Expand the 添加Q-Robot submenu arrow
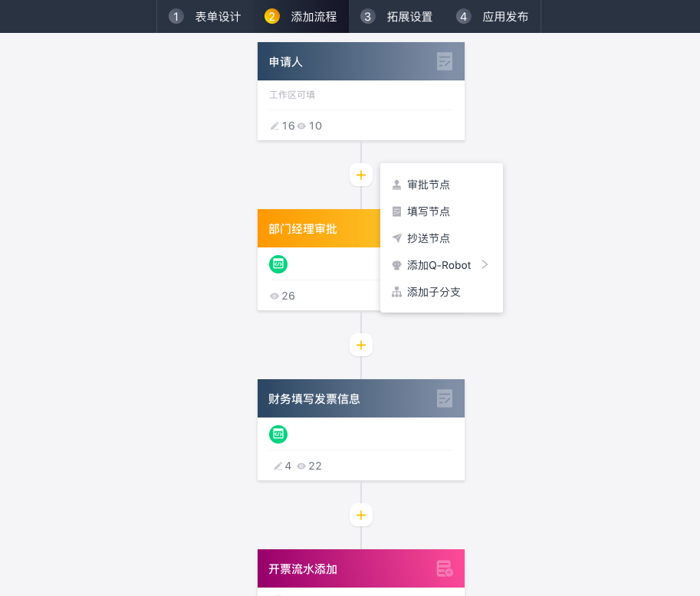The image size is (700, 596). [485, 264]
